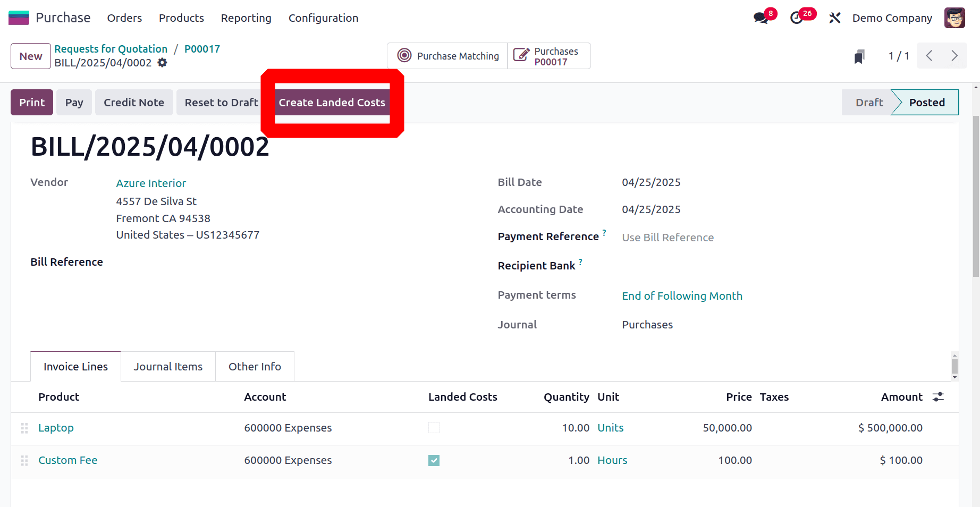980x507 pixels.
Task: Open Purchase Matching smart button
Action: 447,56
